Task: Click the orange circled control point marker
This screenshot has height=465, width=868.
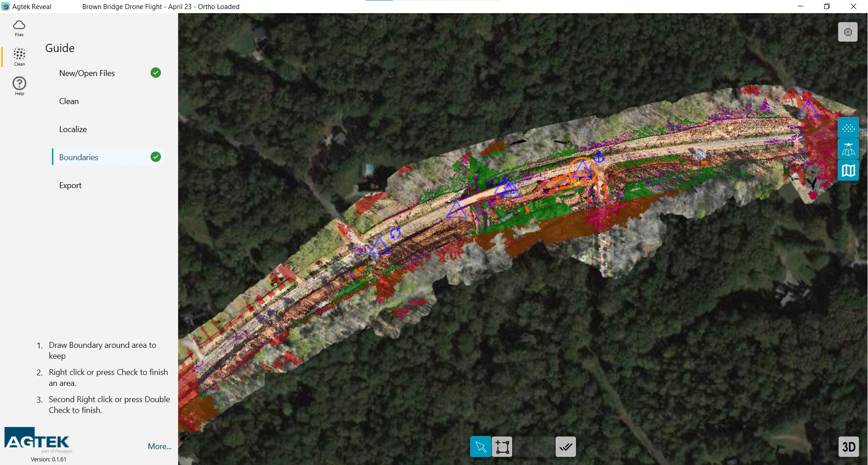Action: pyautogui.click(x=582, y=171)
